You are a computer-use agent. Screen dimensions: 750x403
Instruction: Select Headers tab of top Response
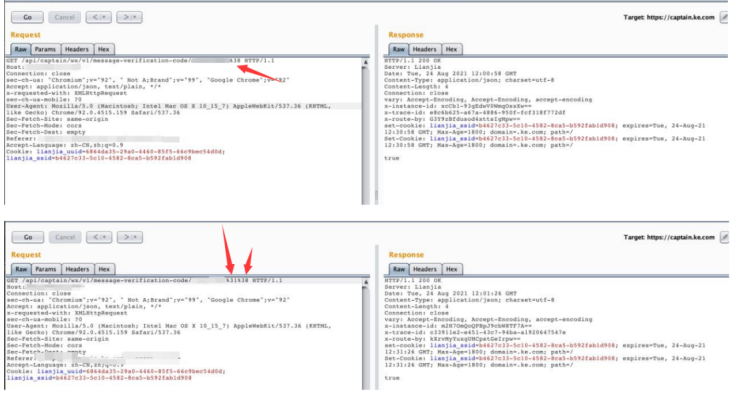point(425,49)
